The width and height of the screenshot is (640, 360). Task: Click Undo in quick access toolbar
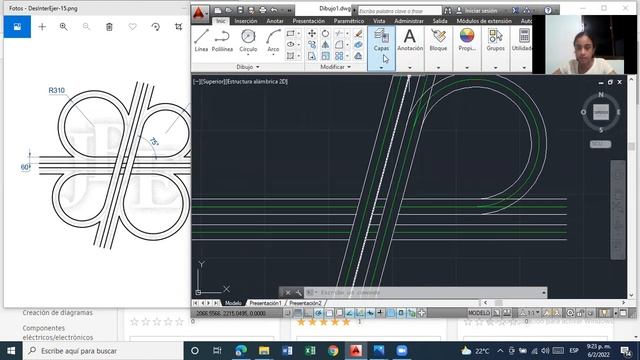(x=274, y=10)
